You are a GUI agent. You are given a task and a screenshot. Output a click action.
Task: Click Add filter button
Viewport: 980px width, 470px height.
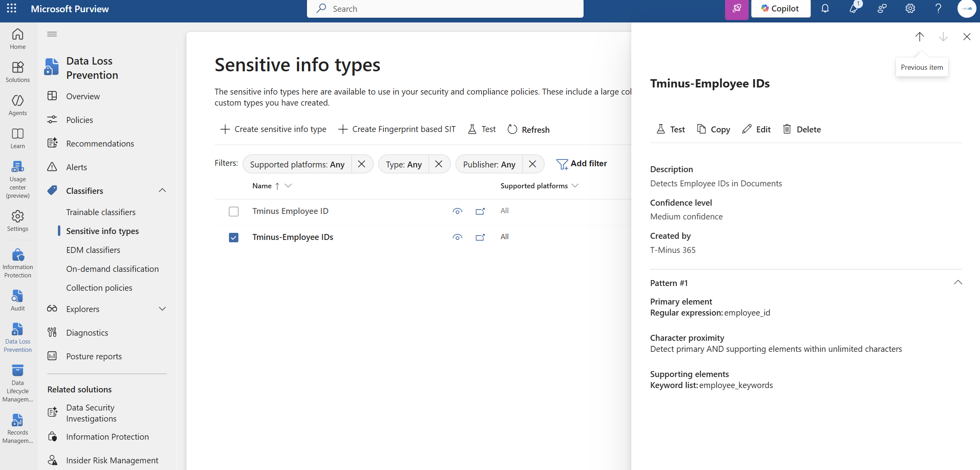(582, 163)
